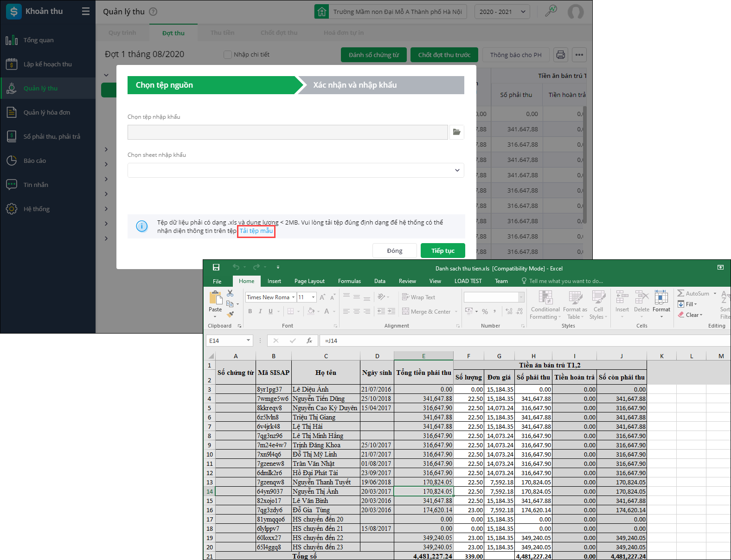Open the Tin nhắn message icon
The height and width of the screenshot is (560, 731).
pos(12,185)
